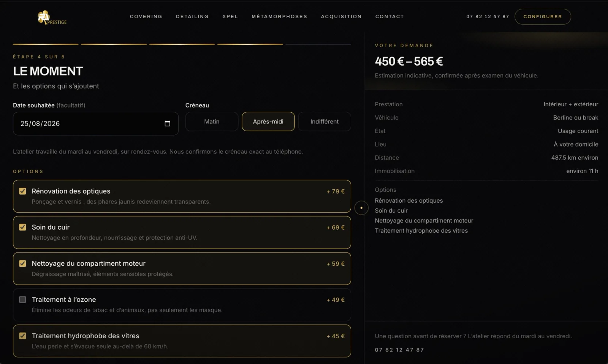Click the Prestige logo in header
The width and height of the screenshot is (608, 364).
pyautogui.click(x=52, y=17)
